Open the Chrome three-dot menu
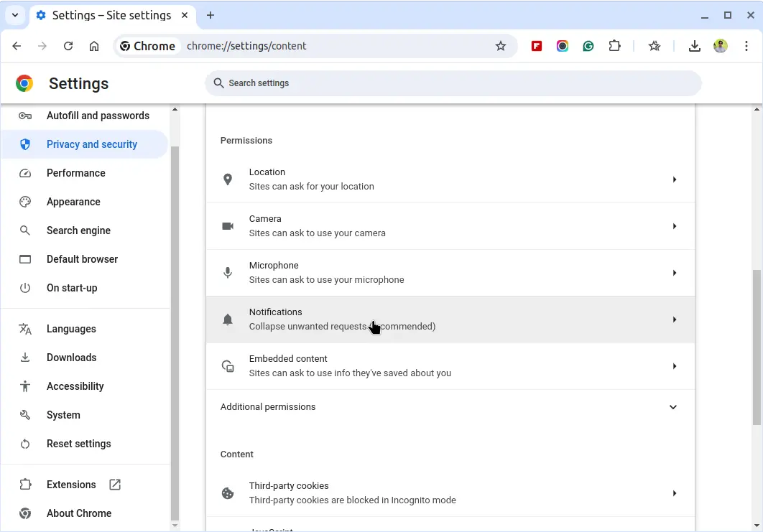This screenshot has height=532, width=763. 746,46
